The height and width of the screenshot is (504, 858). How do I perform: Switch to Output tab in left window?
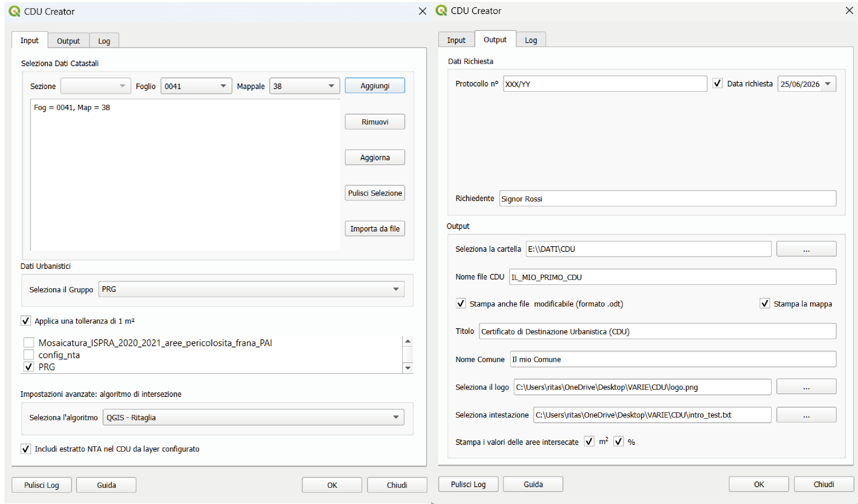[68, 41]
